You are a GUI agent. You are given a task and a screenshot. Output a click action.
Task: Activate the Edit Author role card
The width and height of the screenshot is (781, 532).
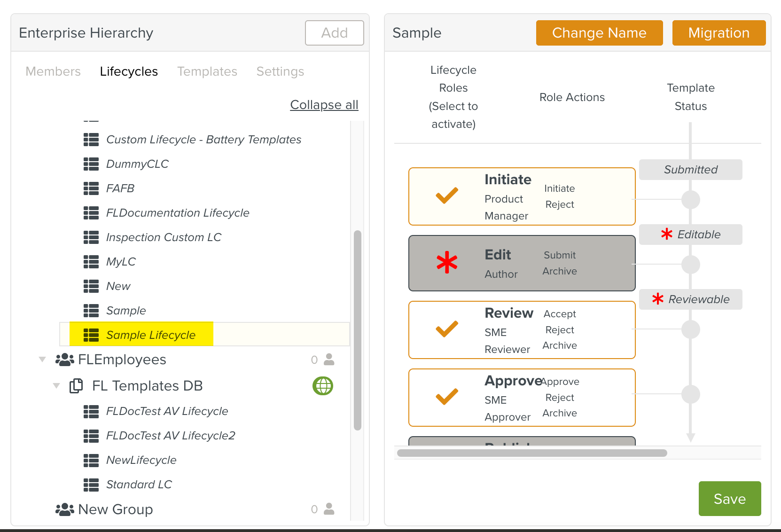[x=522, y=263]
